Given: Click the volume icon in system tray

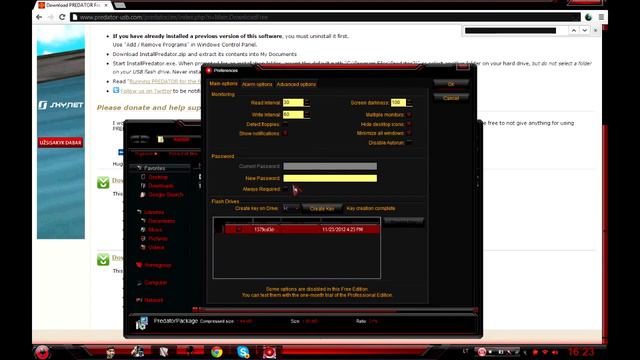Looking at the screenshot, I should pos(555,352).
